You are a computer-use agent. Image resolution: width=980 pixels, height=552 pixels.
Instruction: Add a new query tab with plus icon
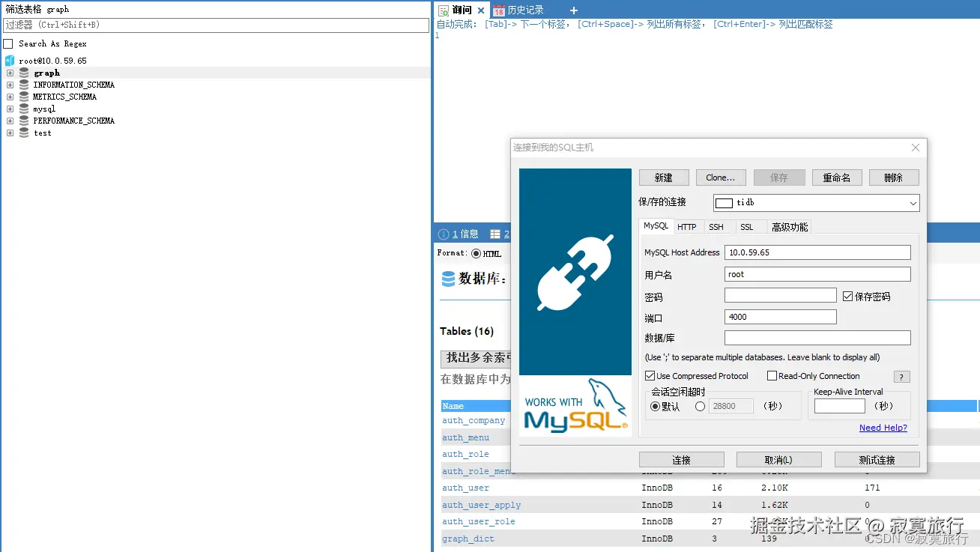pos(574,10)
